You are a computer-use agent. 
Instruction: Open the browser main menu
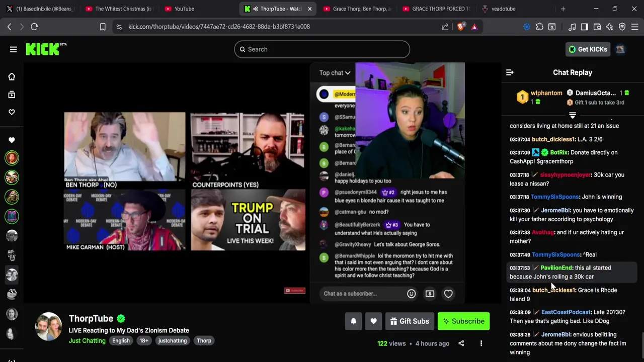point(635,27)
